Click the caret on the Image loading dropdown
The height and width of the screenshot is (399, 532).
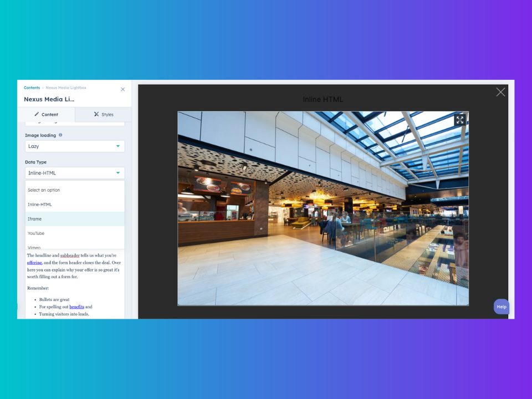tap(119, 146)
